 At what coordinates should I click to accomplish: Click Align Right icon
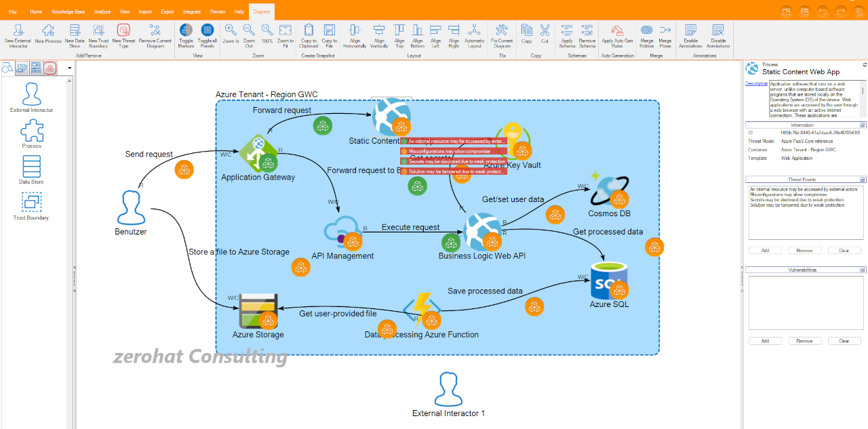[454, 35]
